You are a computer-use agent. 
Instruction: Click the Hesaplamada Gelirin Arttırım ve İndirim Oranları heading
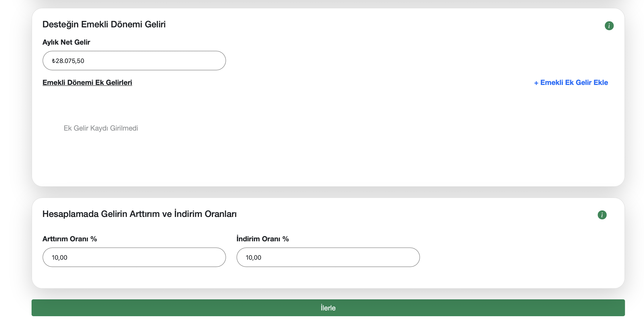139,214
